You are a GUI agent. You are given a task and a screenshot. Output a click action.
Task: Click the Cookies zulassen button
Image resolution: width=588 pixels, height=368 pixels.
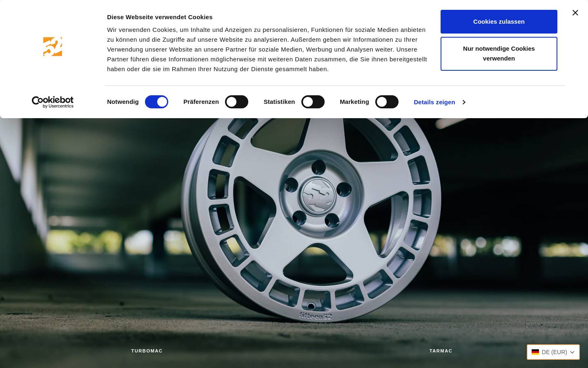tap(499, 22)
